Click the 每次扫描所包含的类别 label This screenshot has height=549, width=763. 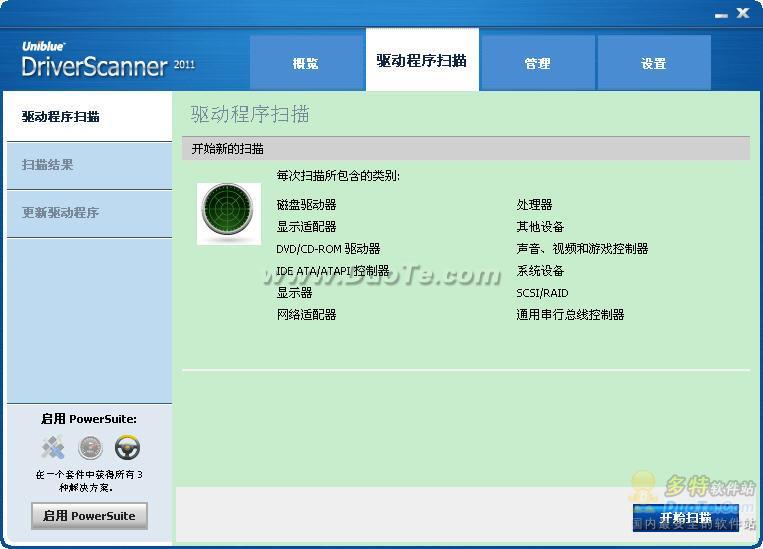point(338,176)
